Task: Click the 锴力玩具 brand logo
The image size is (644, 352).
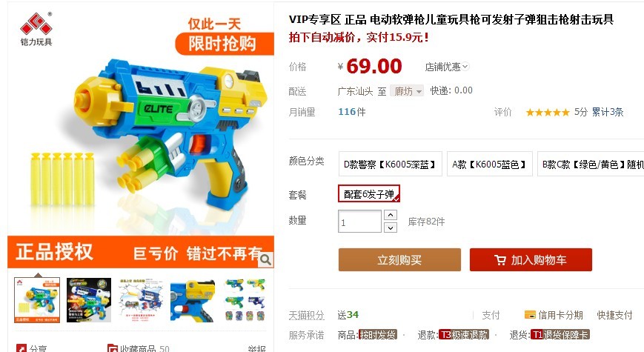Action: [x=36, y=29]
